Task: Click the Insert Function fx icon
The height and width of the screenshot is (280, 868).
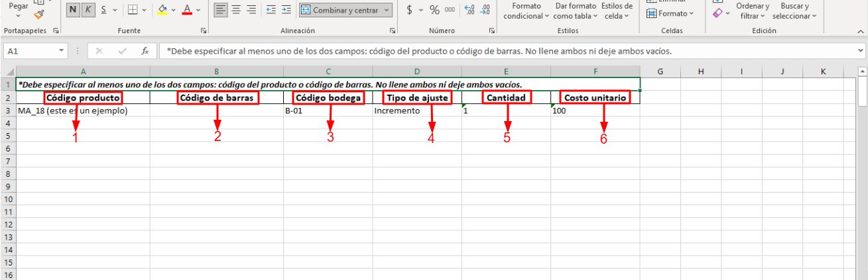Action: click(x=145, y=51)
